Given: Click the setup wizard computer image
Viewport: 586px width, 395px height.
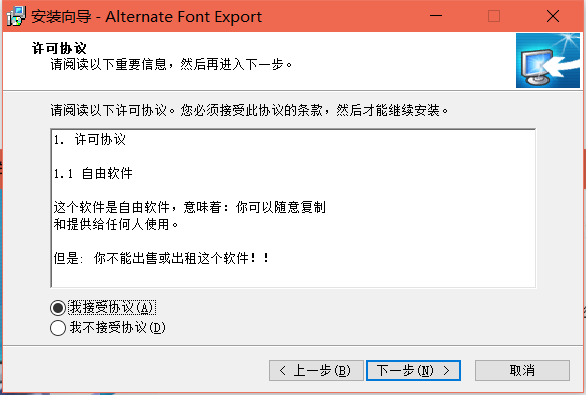Looking at the screenshot, I should point(548,61).
